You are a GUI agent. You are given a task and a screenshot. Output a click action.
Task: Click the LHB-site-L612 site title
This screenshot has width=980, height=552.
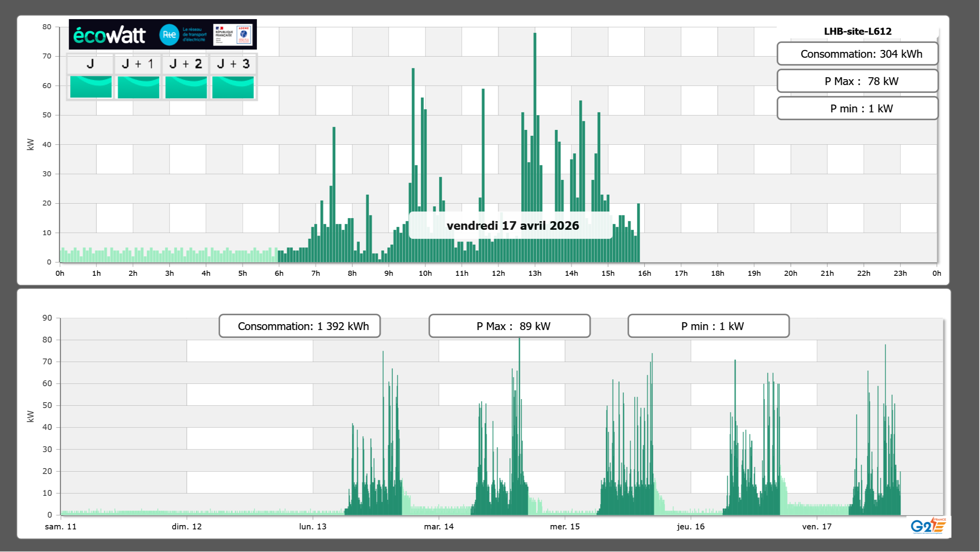tap(857, 31)
